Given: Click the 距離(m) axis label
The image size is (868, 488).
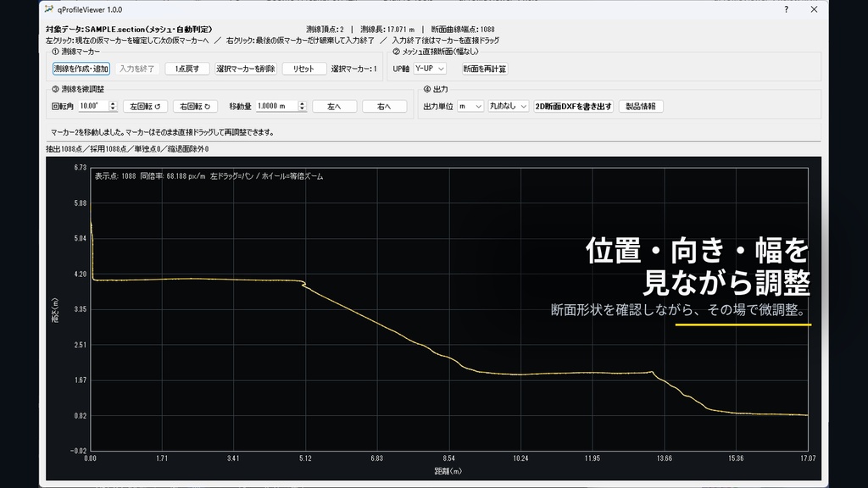Looking at the screenshot, I should tap(448, 471).
